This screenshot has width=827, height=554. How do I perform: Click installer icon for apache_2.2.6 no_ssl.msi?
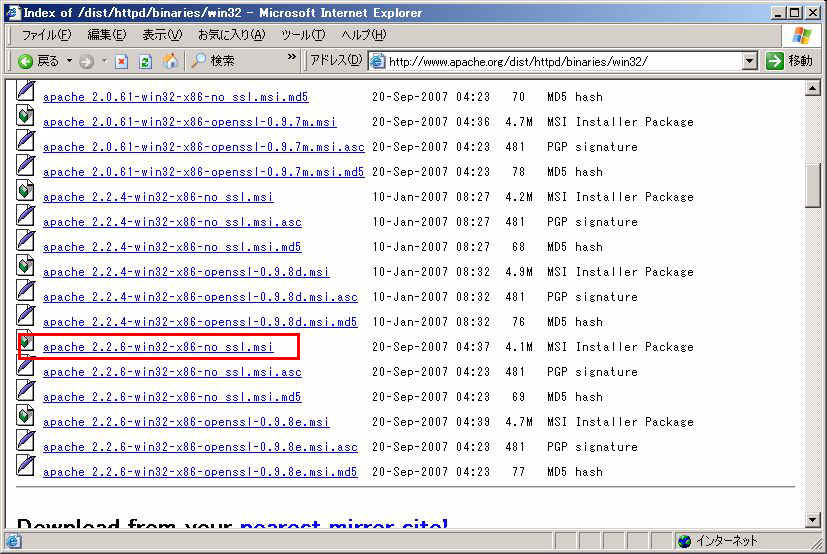tap(26, 342)
